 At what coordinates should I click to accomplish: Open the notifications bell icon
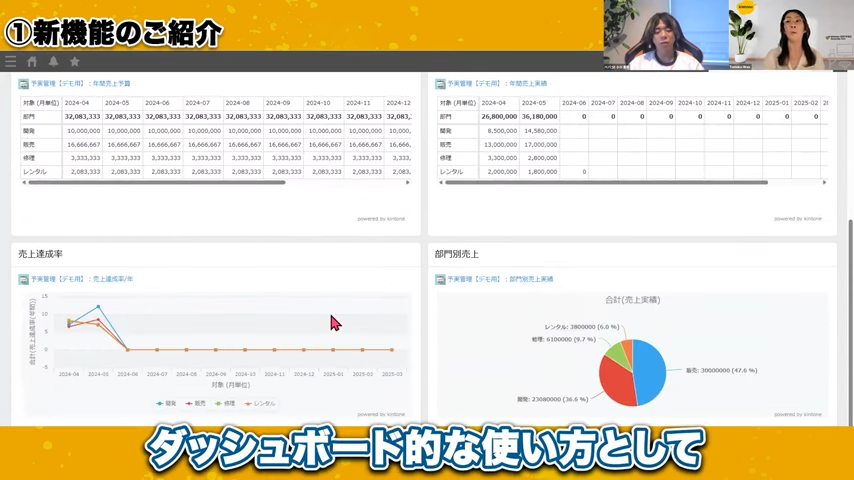click(53, 62)
